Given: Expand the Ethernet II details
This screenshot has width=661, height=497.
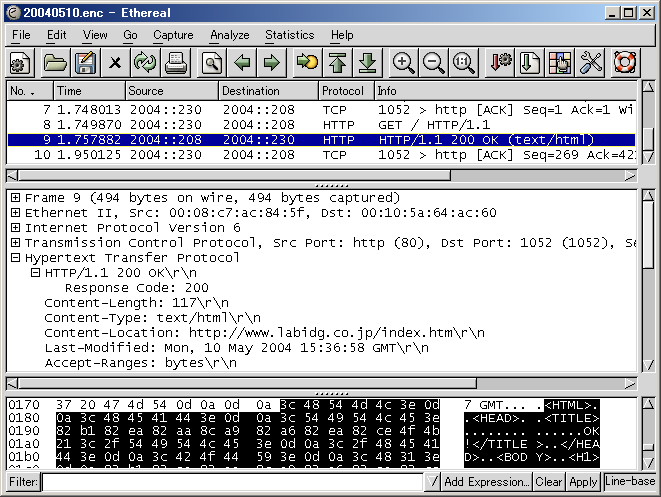Looking at the screenshot, I should (16, 213).
